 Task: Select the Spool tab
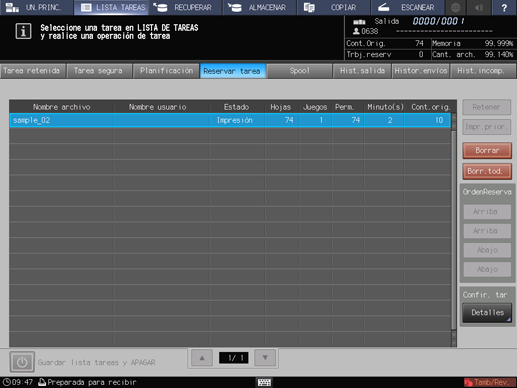pyautogui.click(x=299, y=71)
